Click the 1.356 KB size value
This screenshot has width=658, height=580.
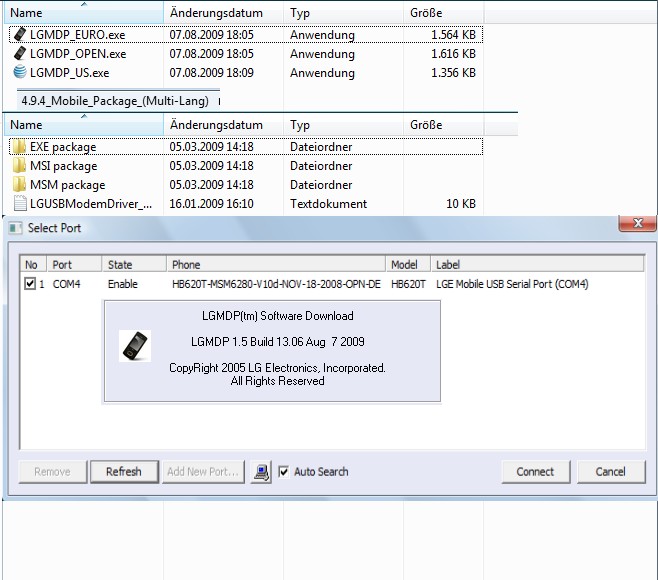(454, 73)
